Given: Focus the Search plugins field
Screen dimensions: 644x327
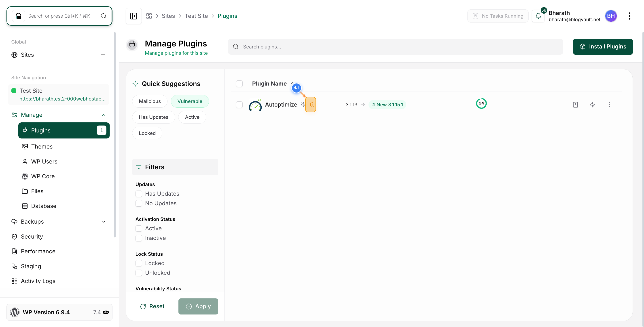Looking at the screenshot, I should point(395,47).
